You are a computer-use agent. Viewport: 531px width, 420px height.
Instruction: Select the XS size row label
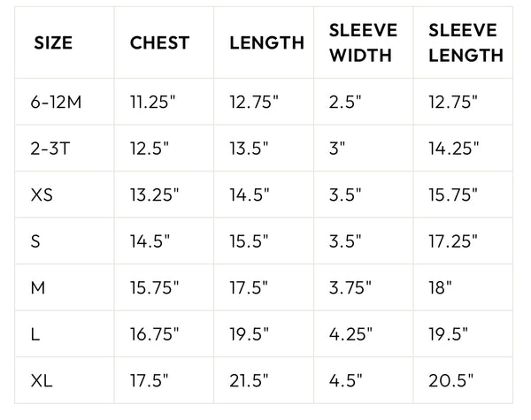click(42, 194)
